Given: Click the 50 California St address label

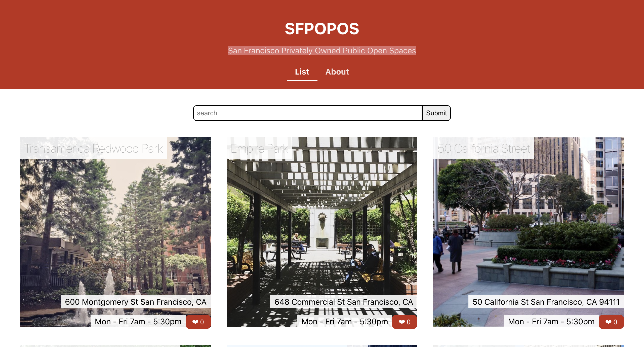Looking at the screenshot, I should [x=546, y=302].
